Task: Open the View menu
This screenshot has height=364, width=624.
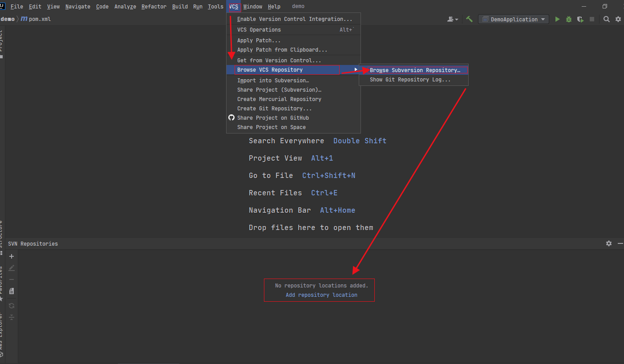Action: click(x=53, y=6)
